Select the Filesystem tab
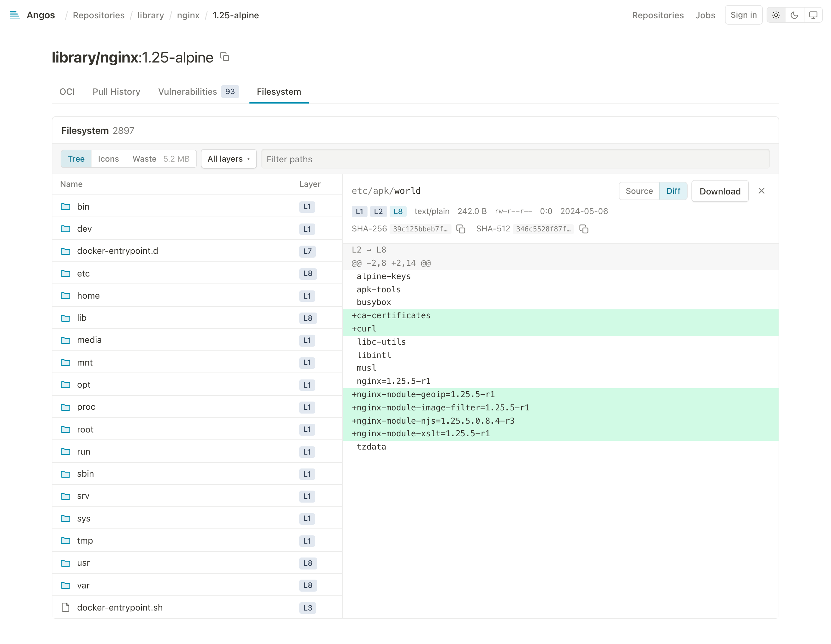The height and width of the screenshot is (644, 831). (279, 92)
